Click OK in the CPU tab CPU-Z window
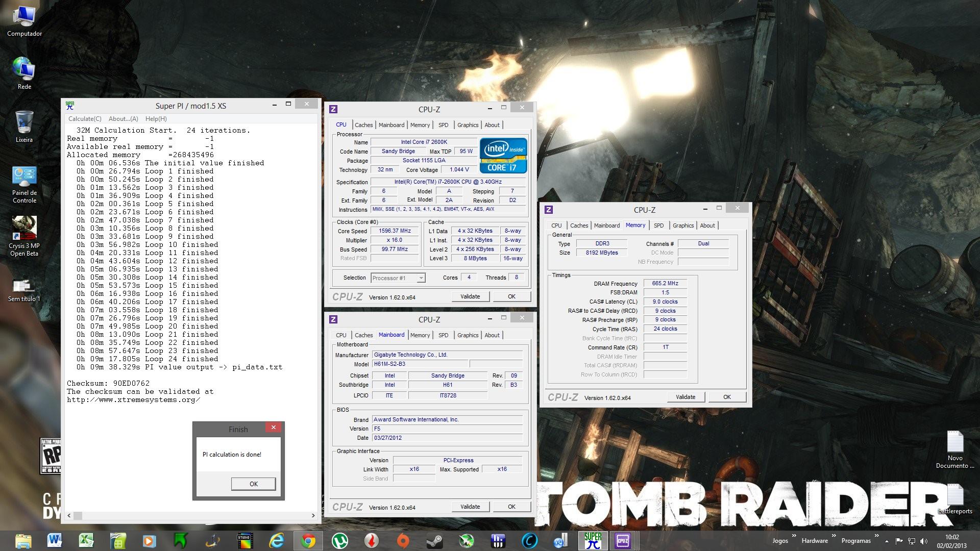This screenshot has width=980, height=551. [511, 296]
